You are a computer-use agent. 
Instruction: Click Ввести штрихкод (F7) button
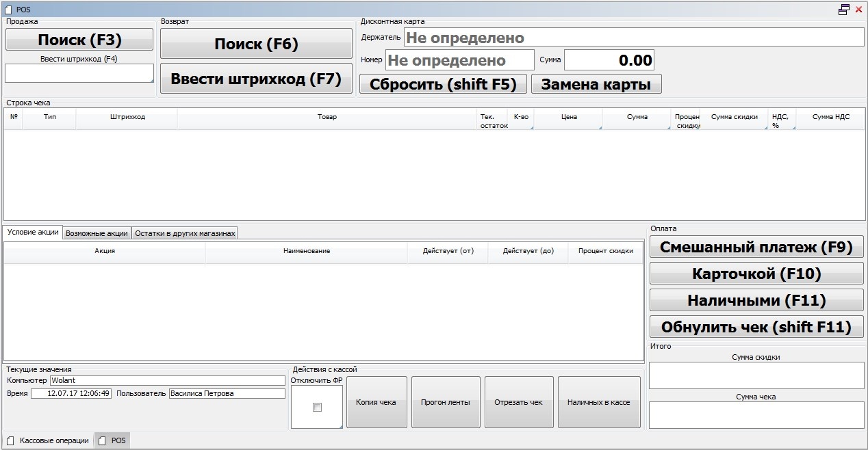(x=256, y=79)
